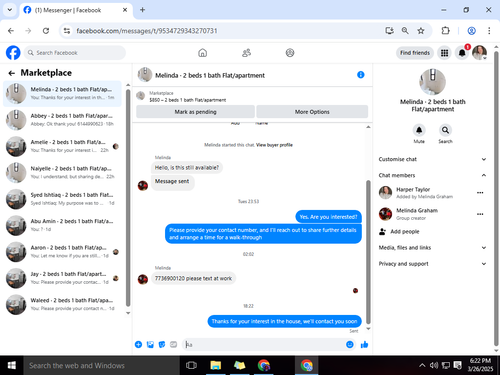Screen dimensions: 500x375
Task: Open Abu Amin conversation
Action: 62,225
